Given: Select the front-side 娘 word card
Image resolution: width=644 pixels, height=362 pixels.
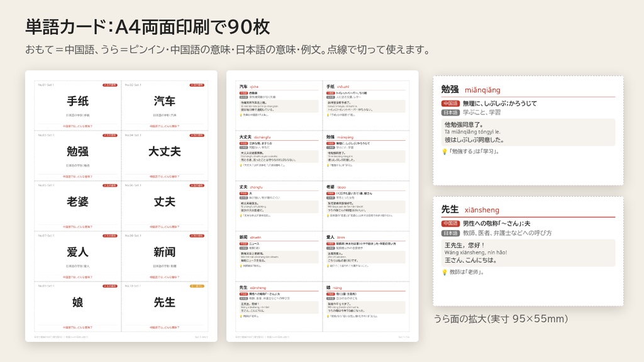Looking at the screenshot, I should click(77, 307).
